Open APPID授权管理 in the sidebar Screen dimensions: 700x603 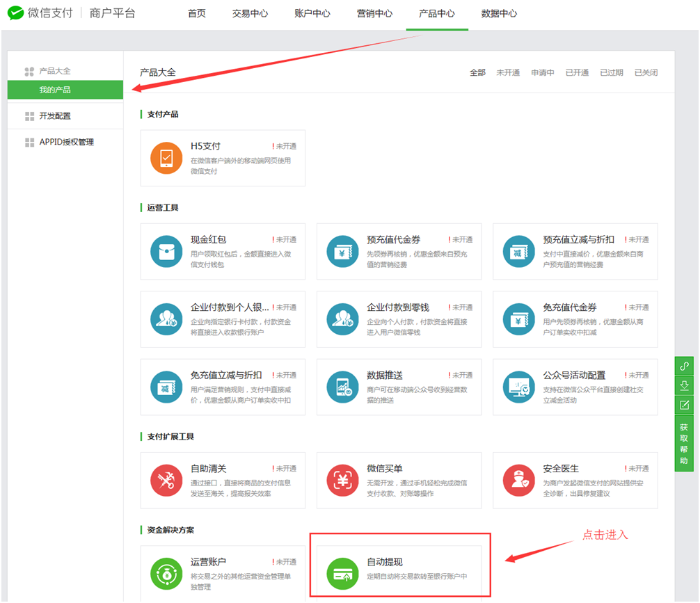pos(65,143)
